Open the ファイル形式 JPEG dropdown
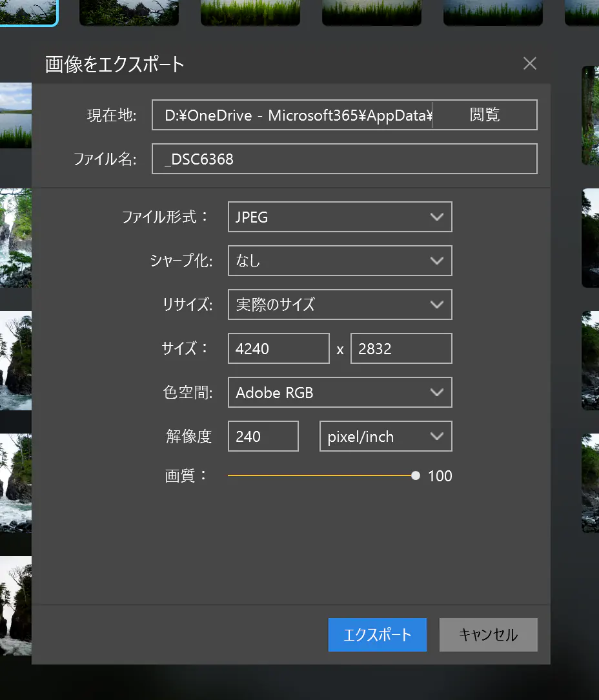The height and width of the screenshot is (700, 599). click(x=340, y=217)
